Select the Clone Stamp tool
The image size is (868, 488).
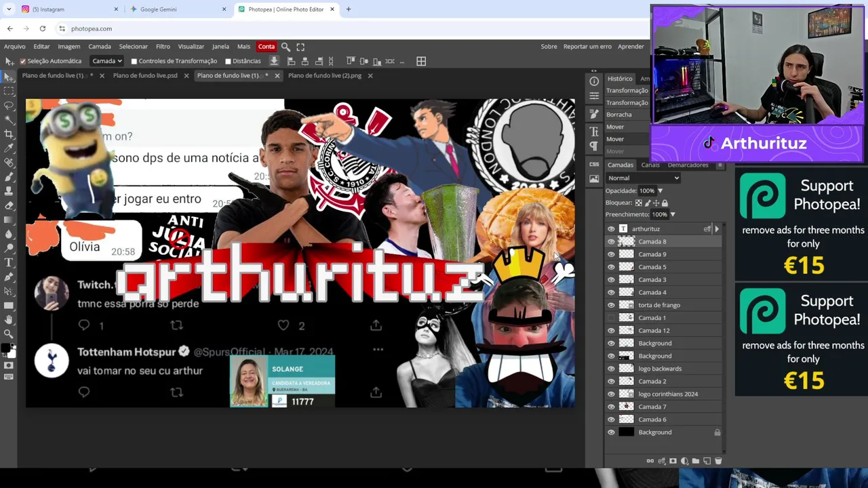(x=9, y=190)
